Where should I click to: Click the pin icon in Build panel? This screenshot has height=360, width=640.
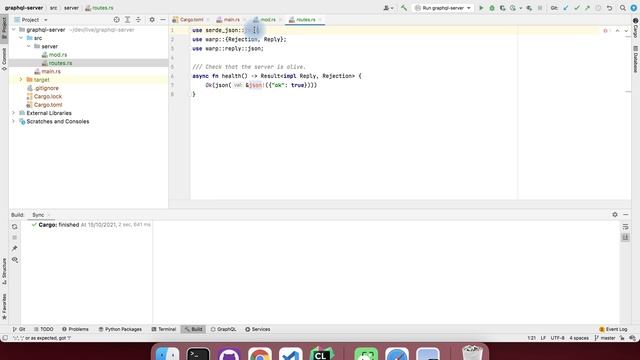click(x=15, y=248)
